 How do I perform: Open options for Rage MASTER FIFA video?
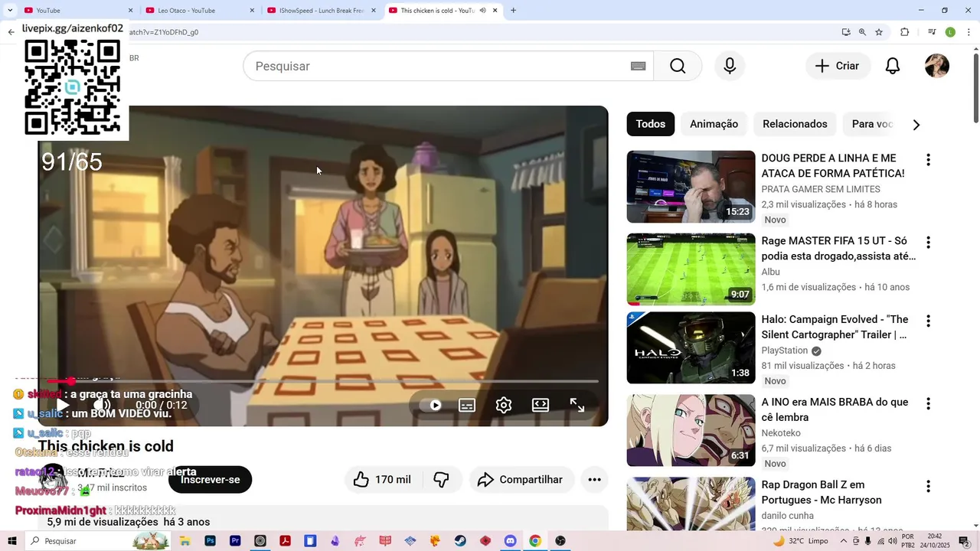tap(928, 243)
